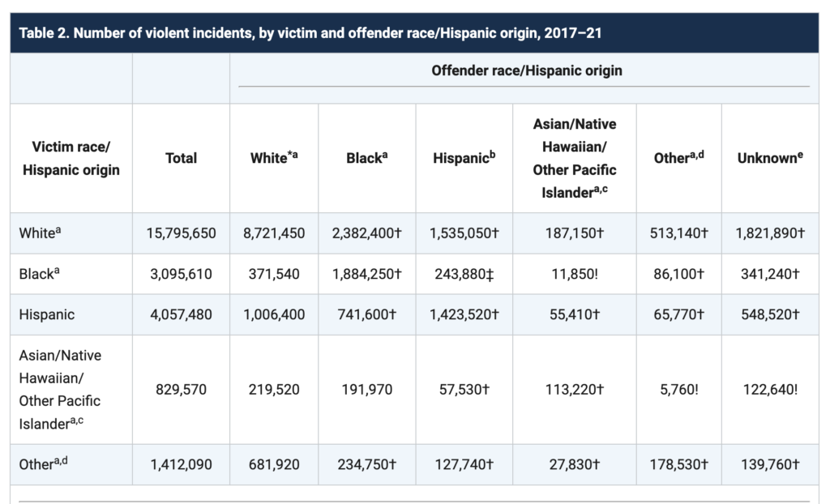Screen dimensions: 830x504
Task: Click the Table 2 title banner text
Action: coord(310,33)
